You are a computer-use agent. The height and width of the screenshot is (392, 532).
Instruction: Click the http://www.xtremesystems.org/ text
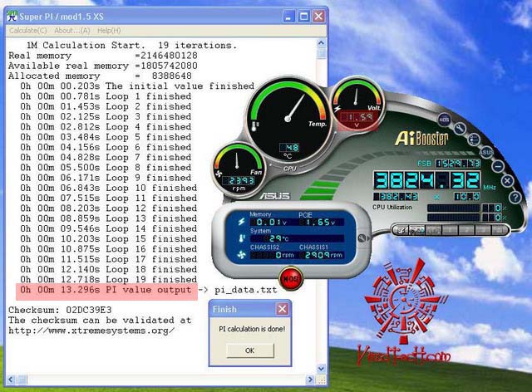pos(91,331)
